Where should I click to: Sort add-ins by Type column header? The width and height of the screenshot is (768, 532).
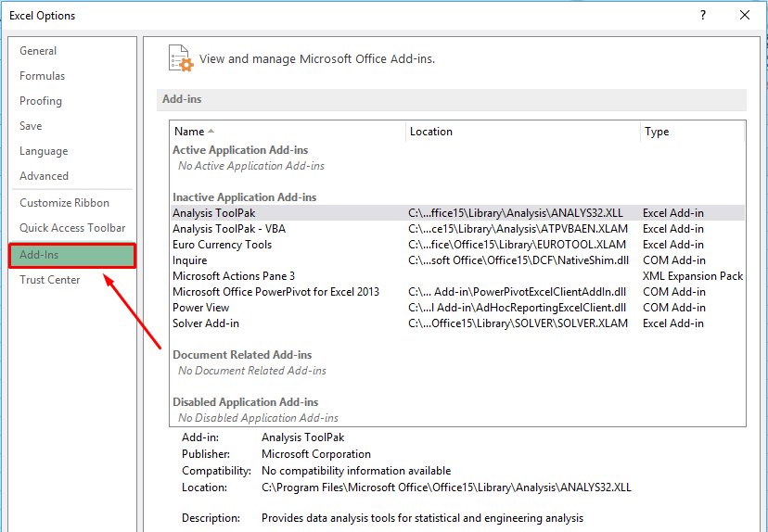coord(692,132)
